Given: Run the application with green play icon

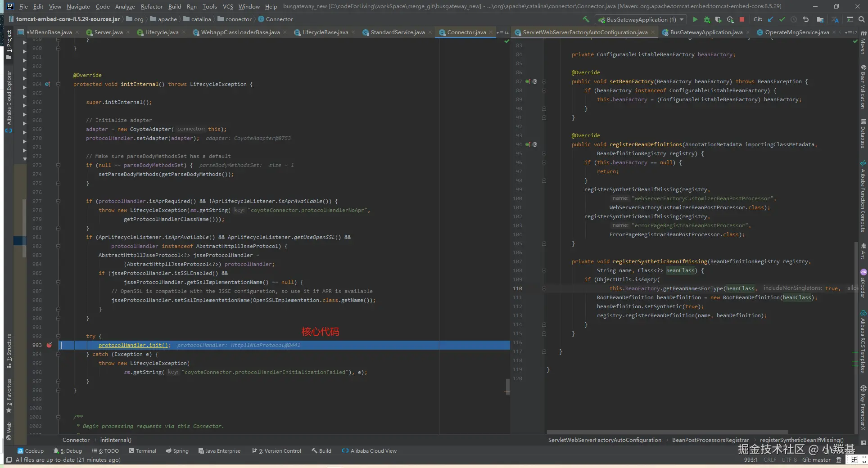Looking at the screenshot, I should click(695, 19).
